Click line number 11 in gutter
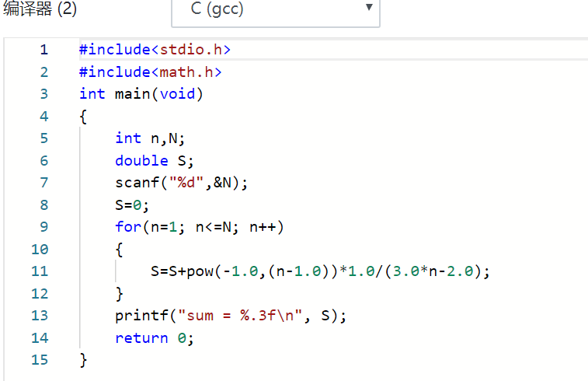This screenshot has width=588, height=381. (40, 271)
